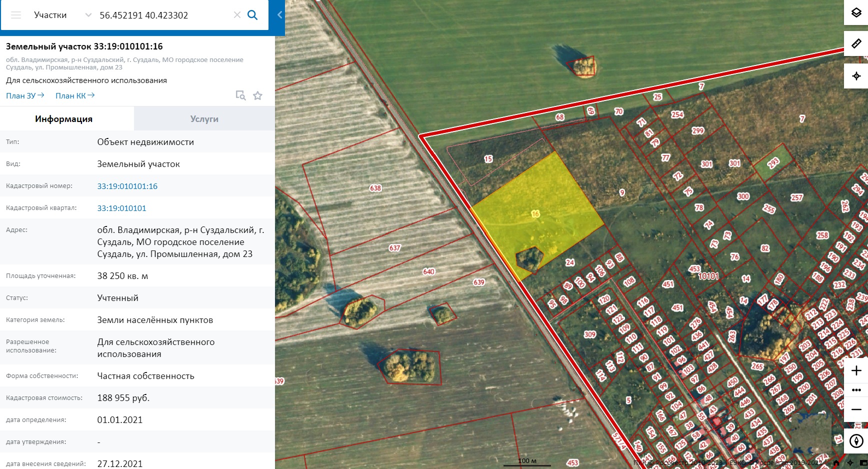
Task: Add parcel to favorites with star
Action: 257,95
